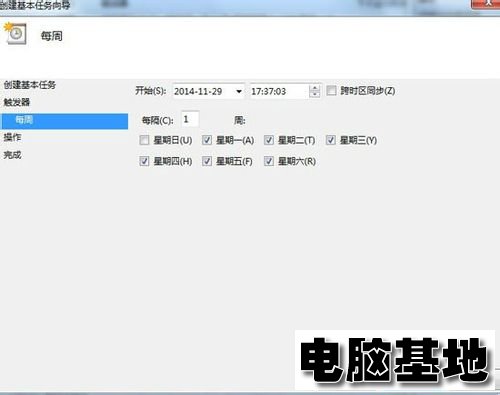Click the 每隔(C) weeks interval field

pyautogui.click(x=190, y=119)
